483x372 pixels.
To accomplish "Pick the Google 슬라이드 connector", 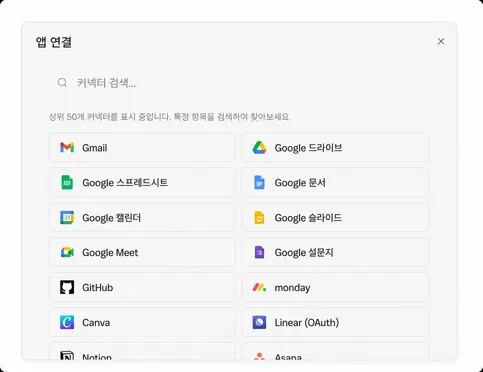I will coord(335,217).
